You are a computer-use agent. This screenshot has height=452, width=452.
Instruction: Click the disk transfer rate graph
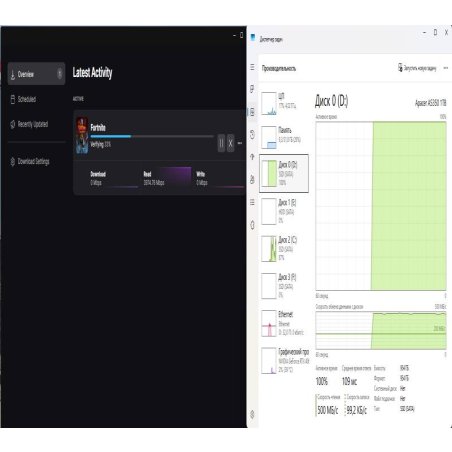click(x=381, y=330)
